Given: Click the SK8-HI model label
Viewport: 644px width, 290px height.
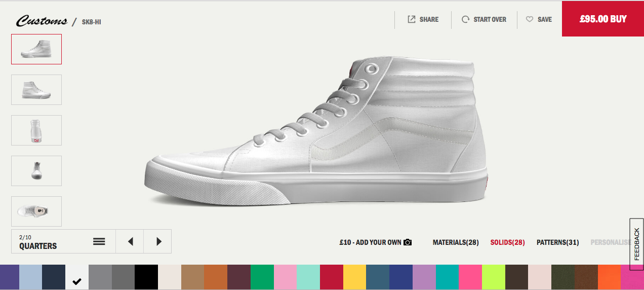Looking at the screenshot, I should (x=91, y=22).
